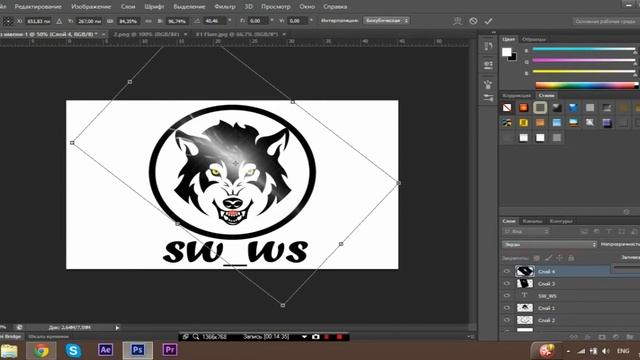The width and height of the screenshot is (640, 360).
Task: Open the Фильтр menu
Action: tap(225, 7)
